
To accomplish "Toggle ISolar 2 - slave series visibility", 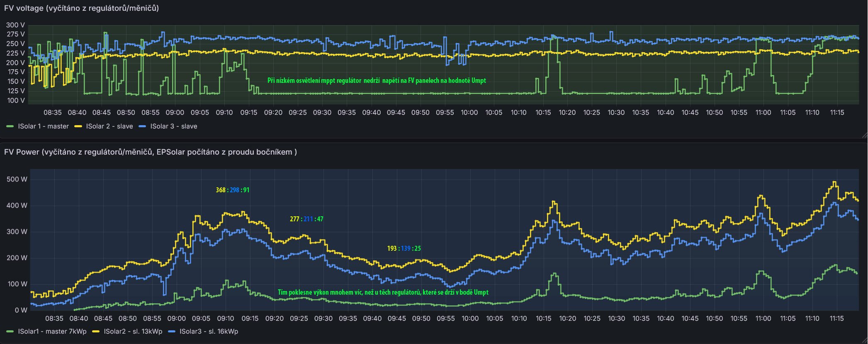I will (109, 126).
